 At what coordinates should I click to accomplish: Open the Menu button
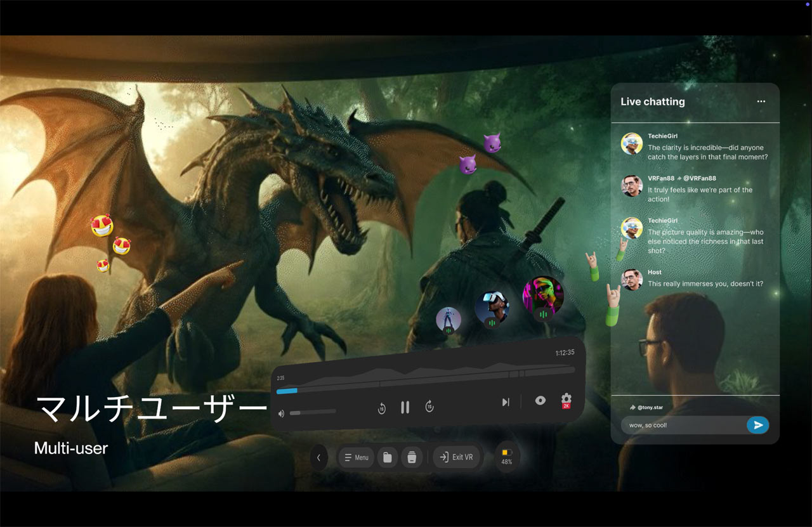(356, 457)
